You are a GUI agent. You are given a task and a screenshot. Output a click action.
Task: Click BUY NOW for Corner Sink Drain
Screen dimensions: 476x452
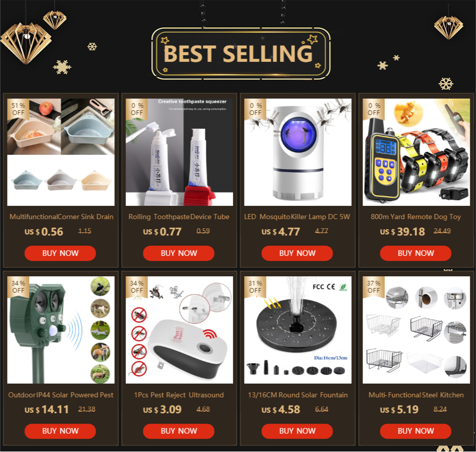[60, 253]
